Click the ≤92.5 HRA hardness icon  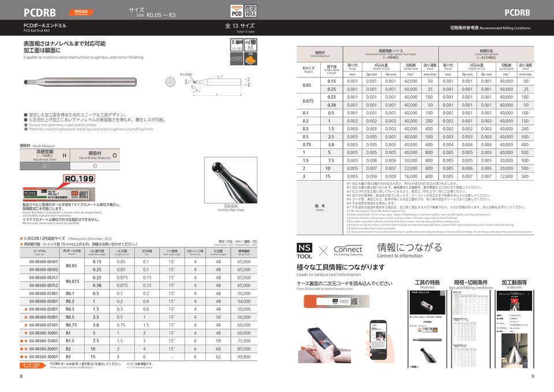pos(250,11)
